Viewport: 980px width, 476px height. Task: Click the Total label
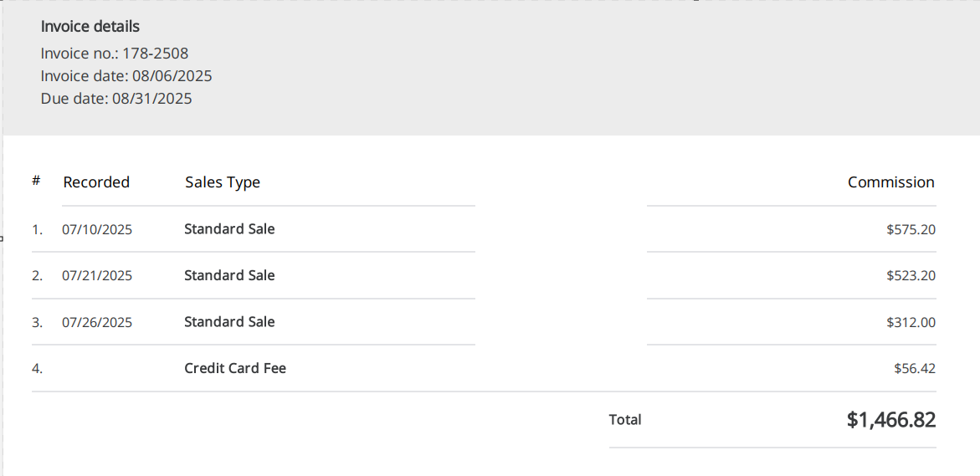(625, 420)
